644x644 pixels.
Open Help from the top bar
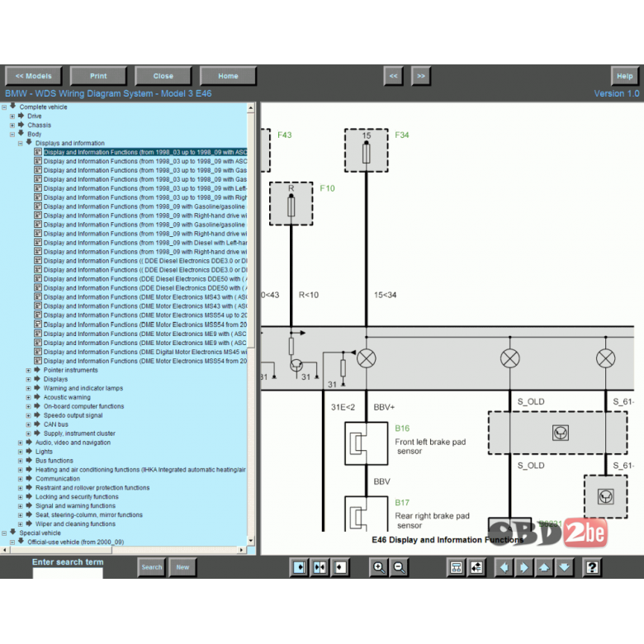[x=625, y=76]
